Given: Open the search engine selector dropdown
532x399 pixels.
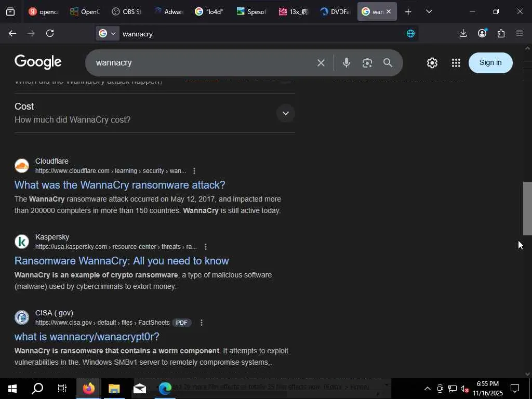Looking at the screenshot, I should pyautogui.click(x=107, y=33).
